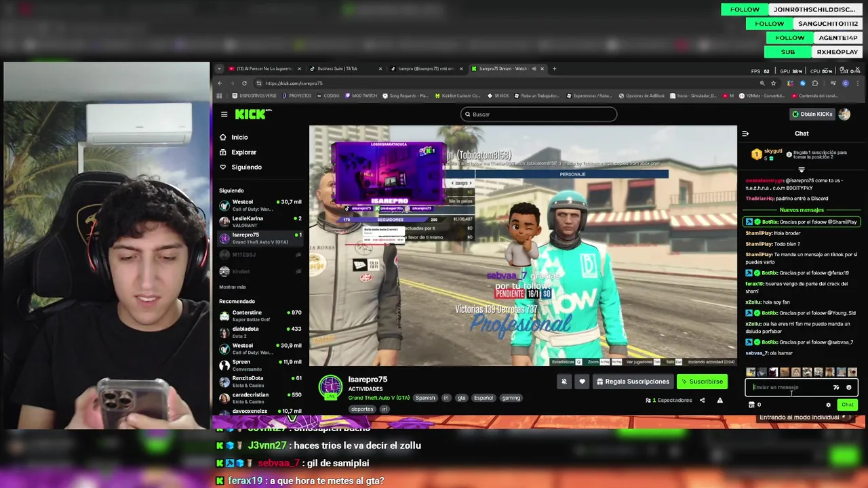This screenshot has height=488, width=868.
Task: Click the FOLLOW label for AGENTE14P
Action: [x=789, y=38]
